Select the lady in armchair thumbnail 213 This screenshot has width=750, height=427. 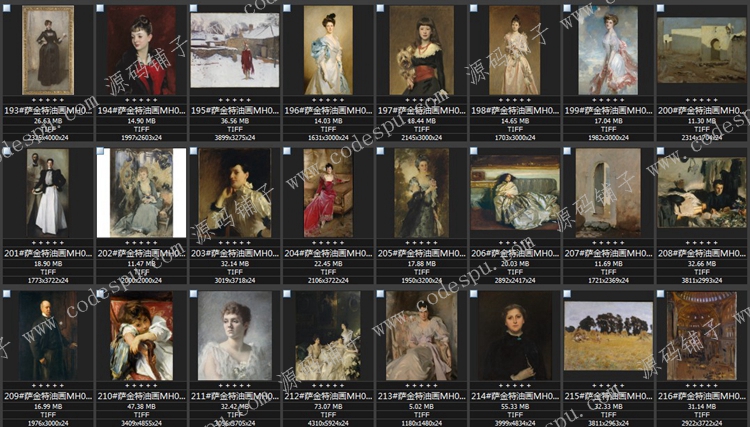tap(421, 336)
